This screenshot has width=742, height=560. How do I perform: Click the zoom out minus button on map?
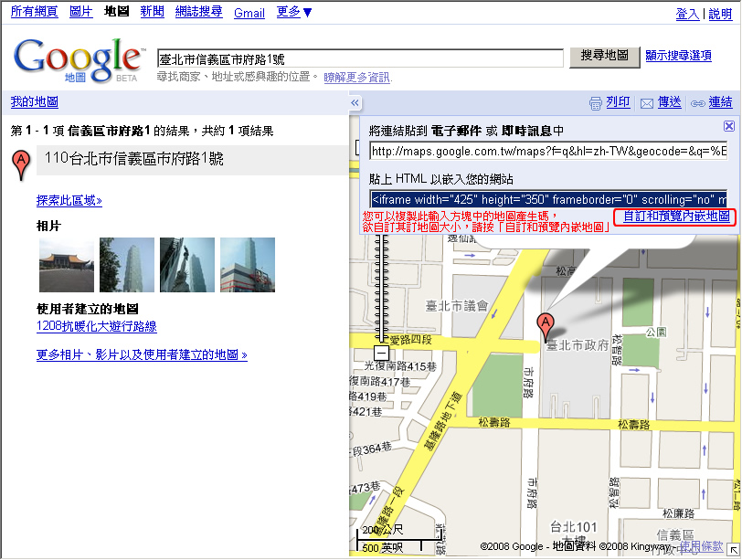[x=381, y=353]
